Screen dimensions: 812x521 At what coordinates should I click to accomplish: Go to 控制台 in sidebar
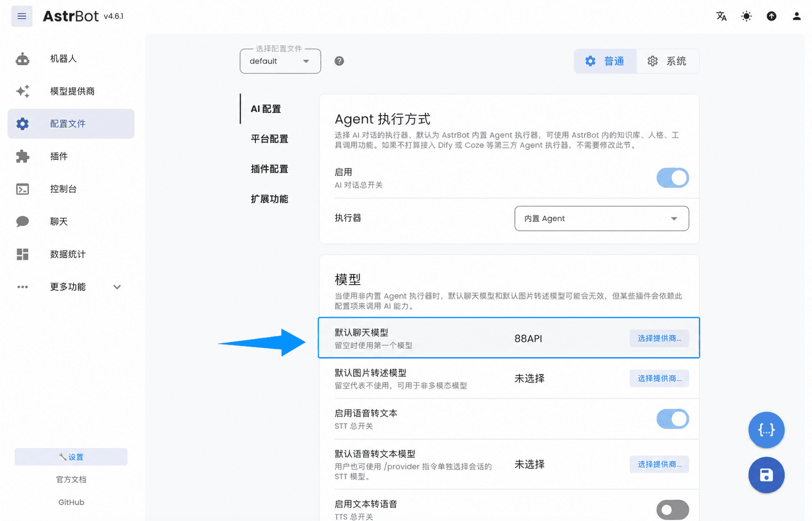pyautogui.click(x=71, y=189)
